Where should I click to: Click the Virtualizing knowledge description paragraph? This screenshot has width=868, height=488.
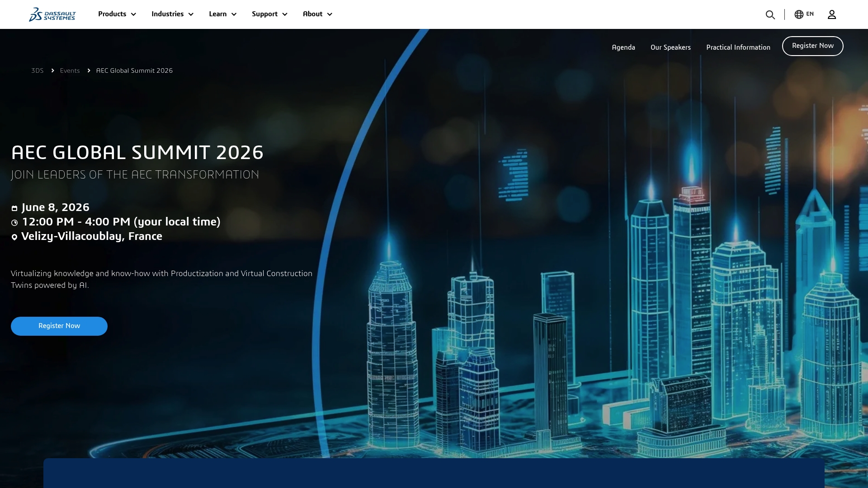coord(162,279)
